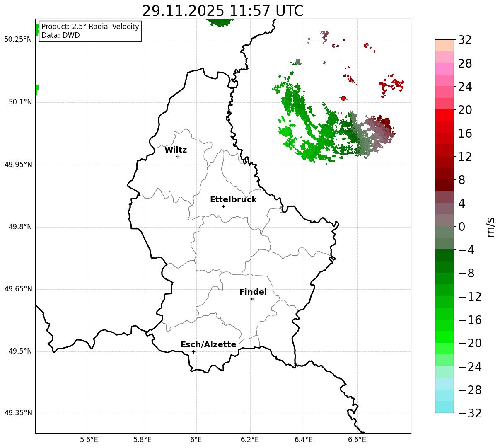
Task: Click the colorbar value −8
Action: pyautogui.click(x=466, y=274)
